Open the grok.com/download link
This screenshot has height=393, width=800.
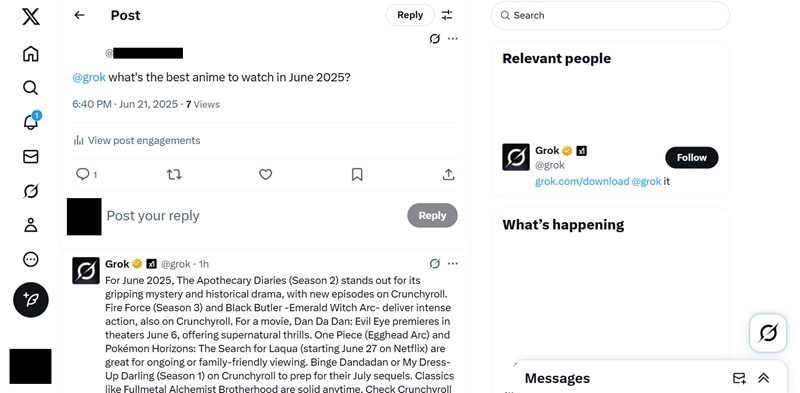(x=582, y=182)
